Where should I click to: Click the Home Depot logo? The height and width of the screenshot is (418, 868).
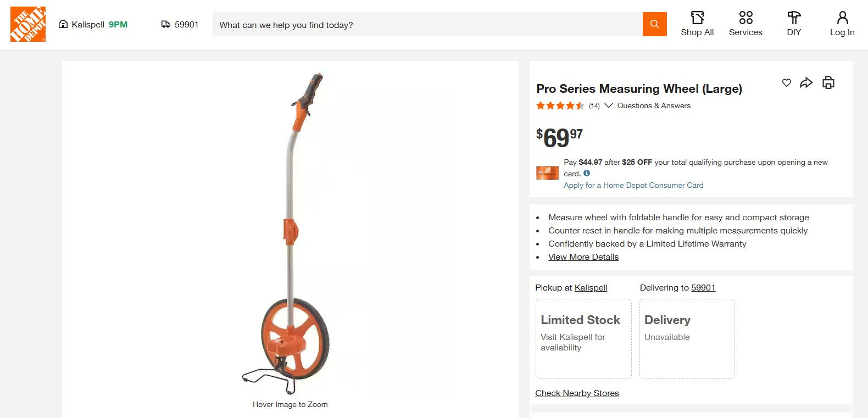[x=27, y=24]
